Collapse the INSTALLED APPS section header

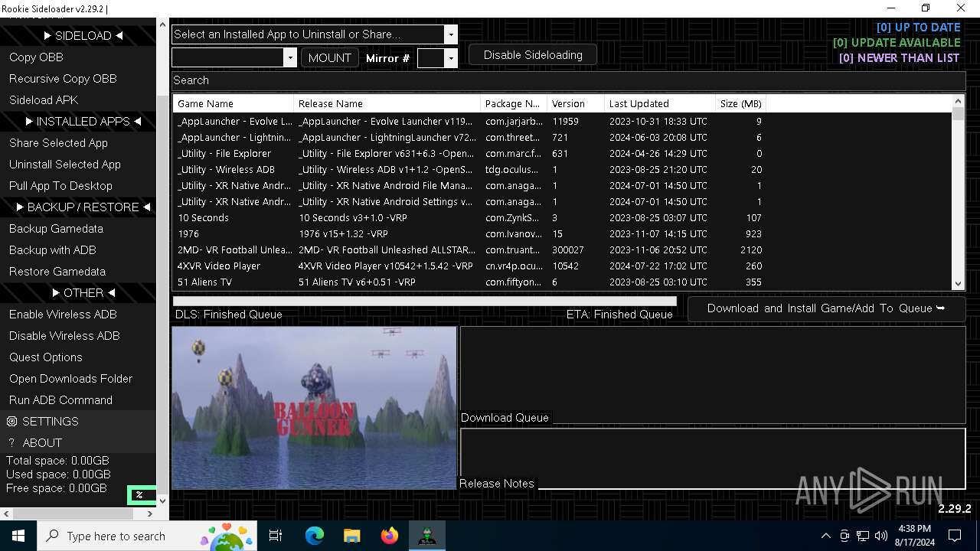pyautogui.click(x=78, y=121)
